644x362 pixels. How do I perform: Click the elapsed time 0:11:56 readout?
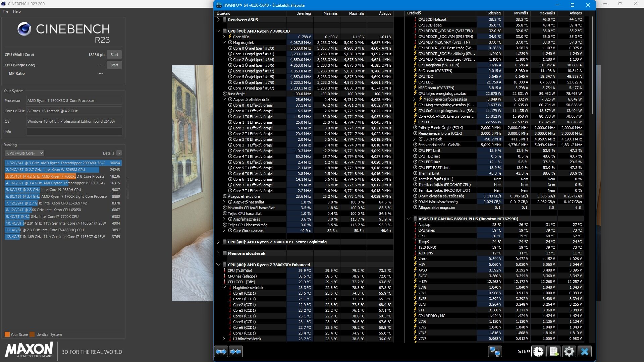[x=524, y=352]
